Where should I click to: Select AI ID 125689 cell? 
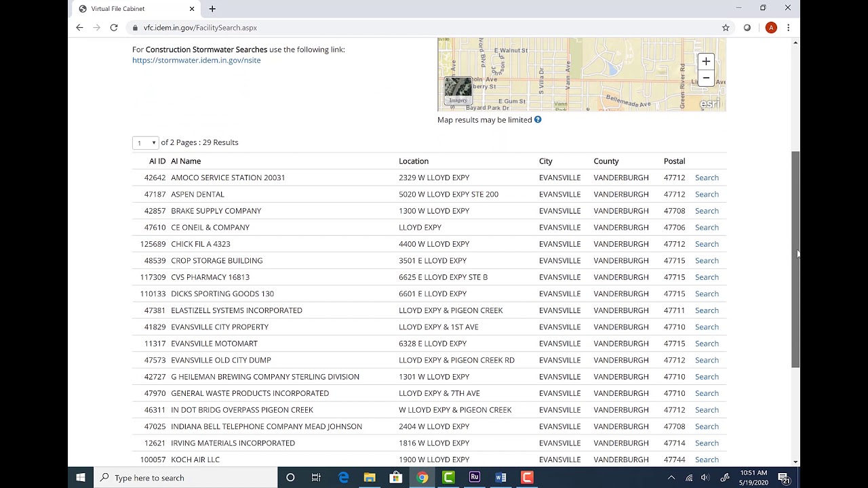click(151, 244)
